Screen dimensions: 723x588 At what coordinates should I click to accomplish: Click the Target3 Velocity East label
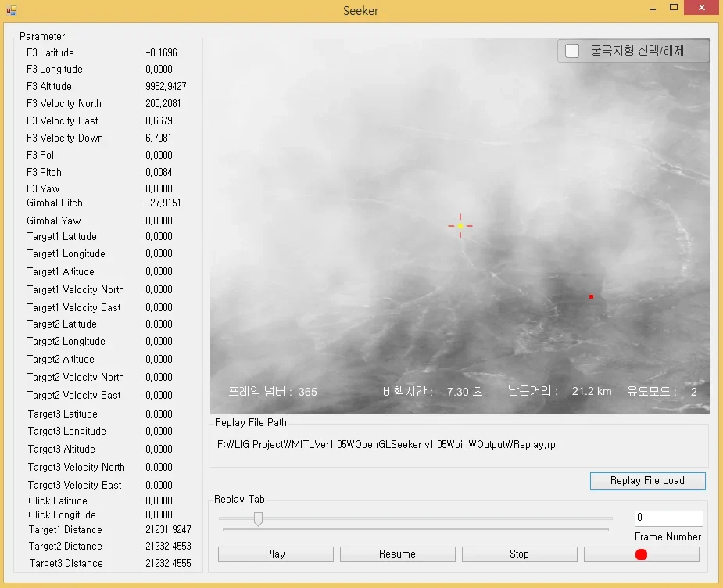75,485
